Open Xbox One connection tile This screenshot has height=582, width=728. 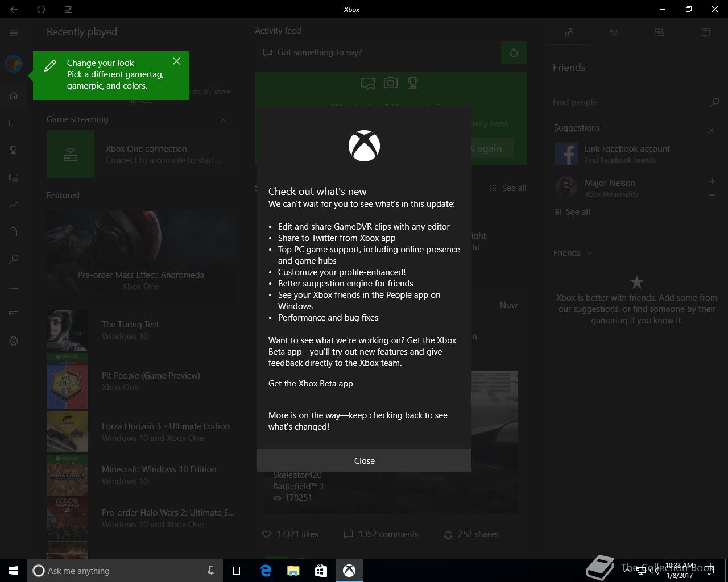141,154
